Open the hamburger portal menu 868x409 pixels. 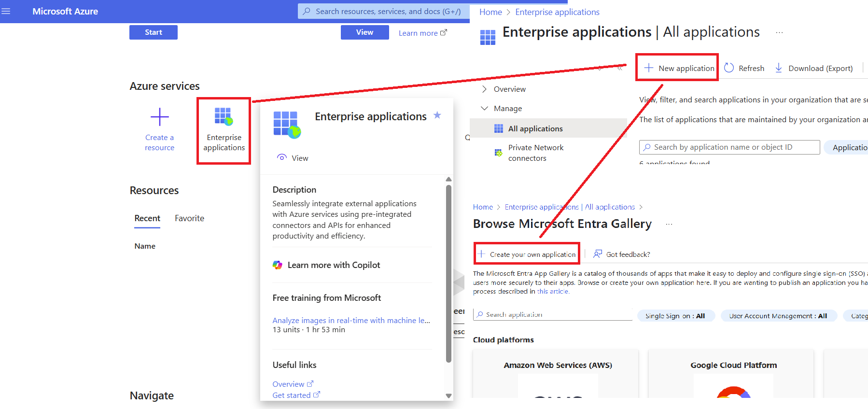pos(6,11)
